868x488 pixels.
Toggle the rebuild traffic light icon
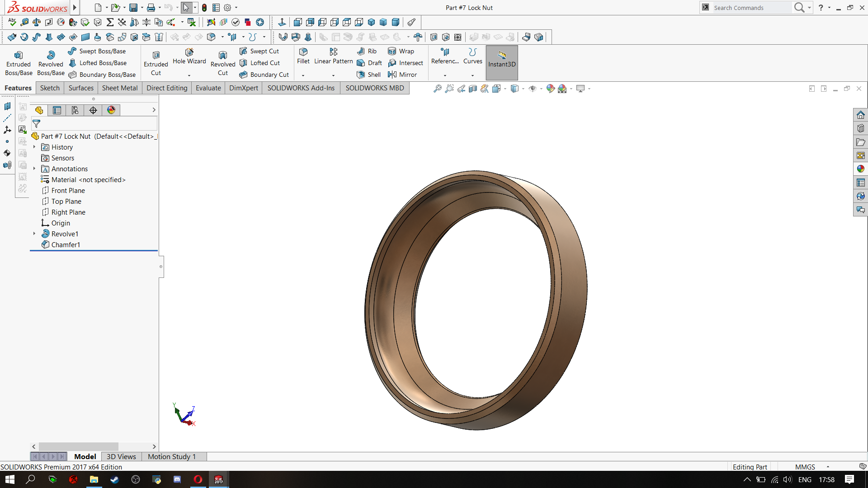coord(204,8)
